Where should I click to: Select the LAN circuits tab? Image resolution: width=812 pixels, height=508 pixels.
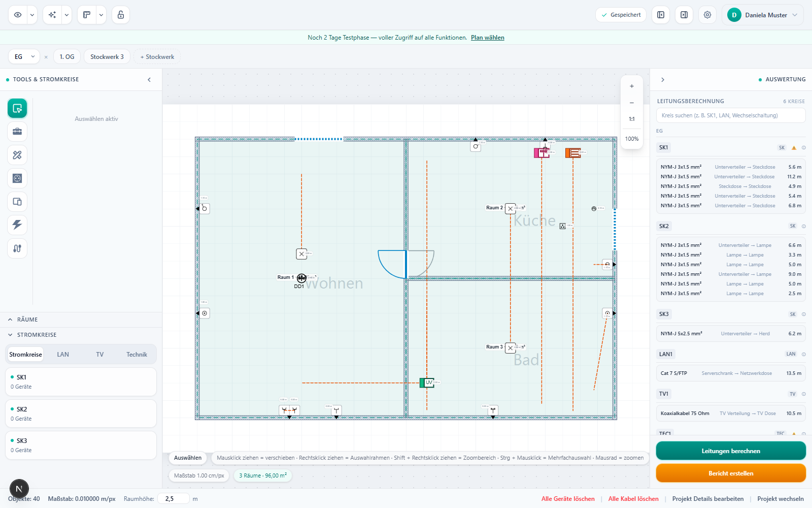point(63,355)
